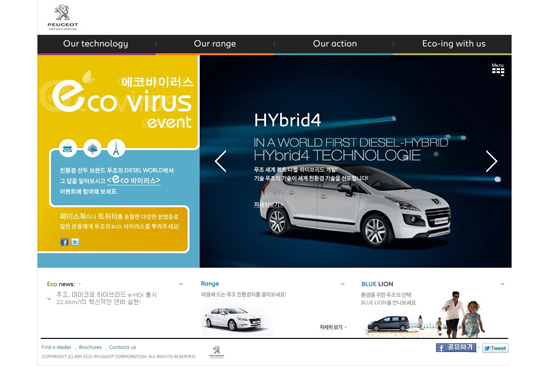Click the Eiffel Tower icon
550x366 pixels.
tap(116, 148)
